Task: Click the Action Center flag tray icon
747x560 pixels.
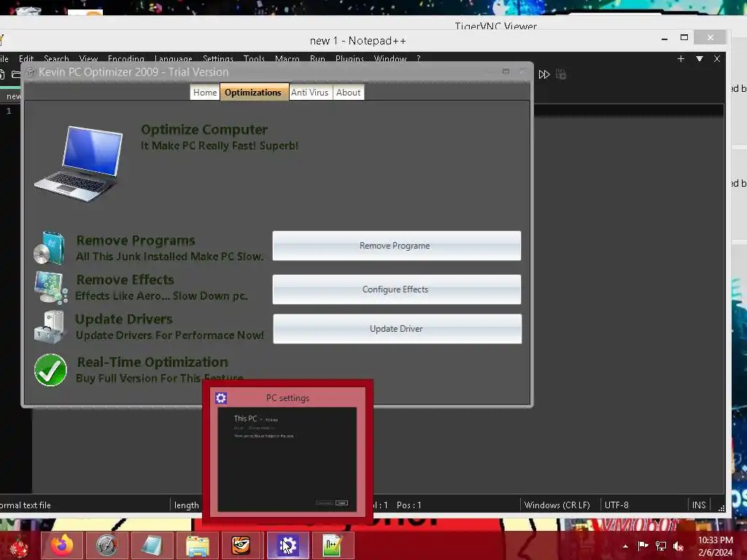Action: [643, 545]
